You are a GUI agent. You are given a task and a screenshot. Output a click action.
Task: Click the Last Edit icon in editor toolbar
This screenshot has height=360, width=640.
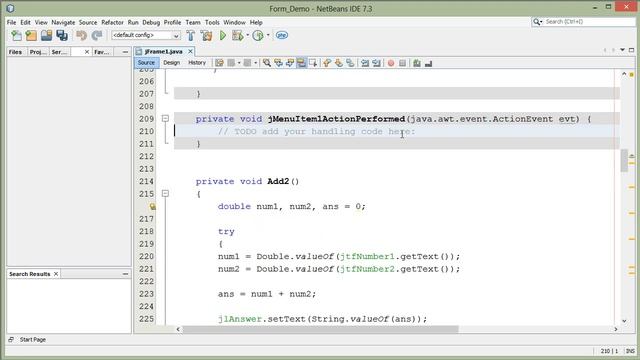coord(219,63)
